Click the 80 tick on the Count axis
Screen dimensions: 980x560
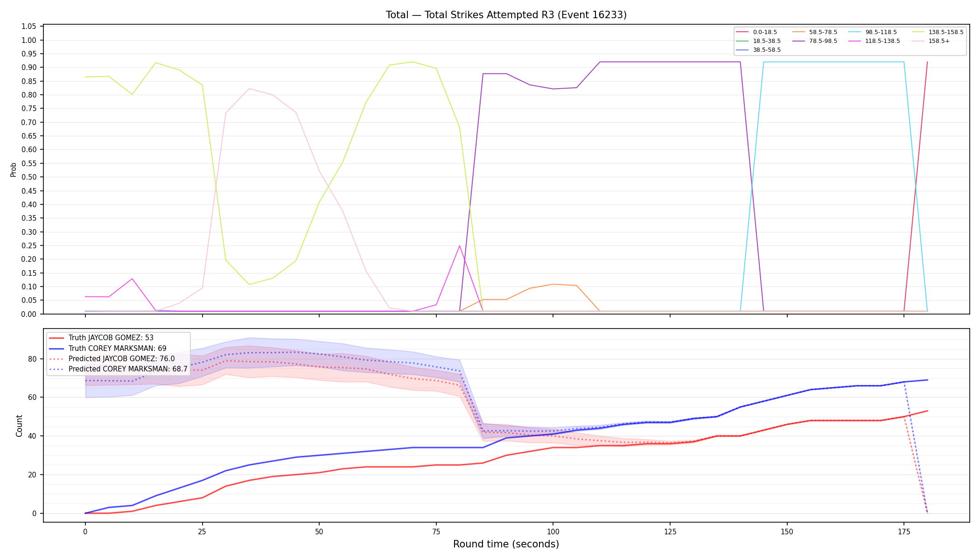(x=32, y=359)
